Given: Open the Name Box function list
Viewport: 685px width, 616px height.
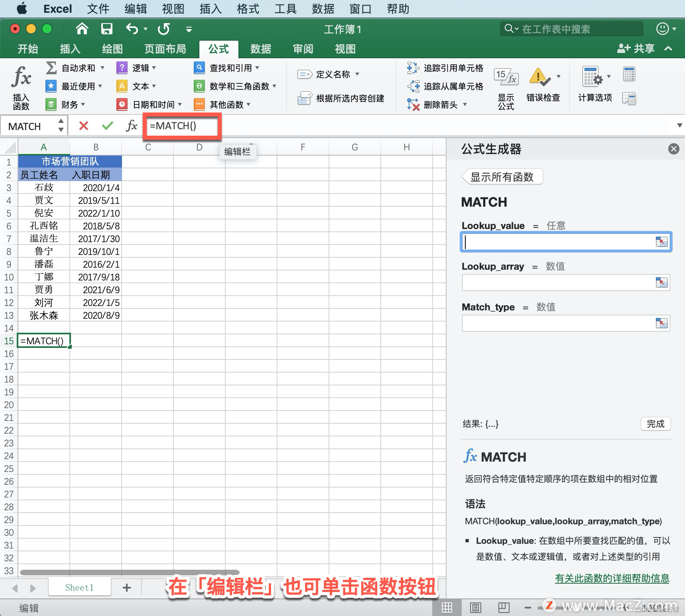Looking at the screenshot, I should (x=61, y=126).
